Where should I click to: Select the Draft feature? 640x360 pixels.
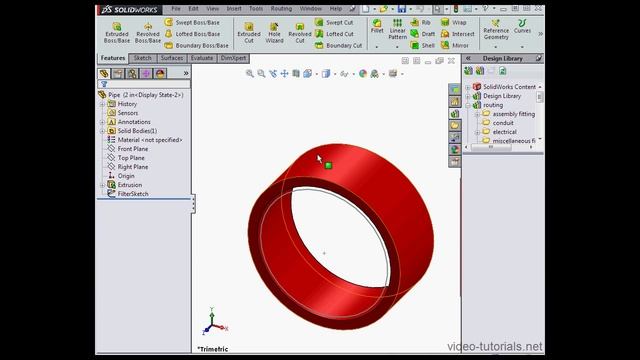tap(423, 34)
